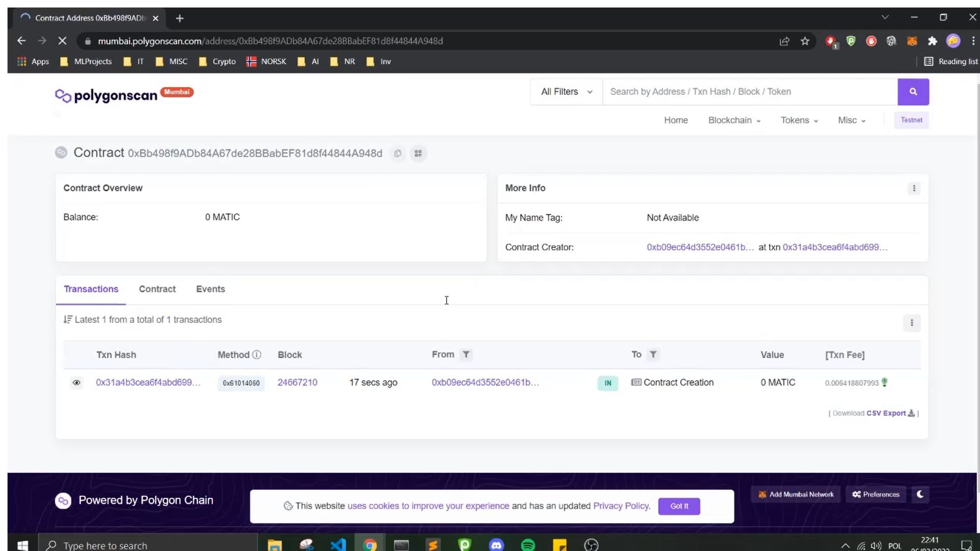Download the CSV Export
The image size is (980, 551).
click(x=891, y=413)
